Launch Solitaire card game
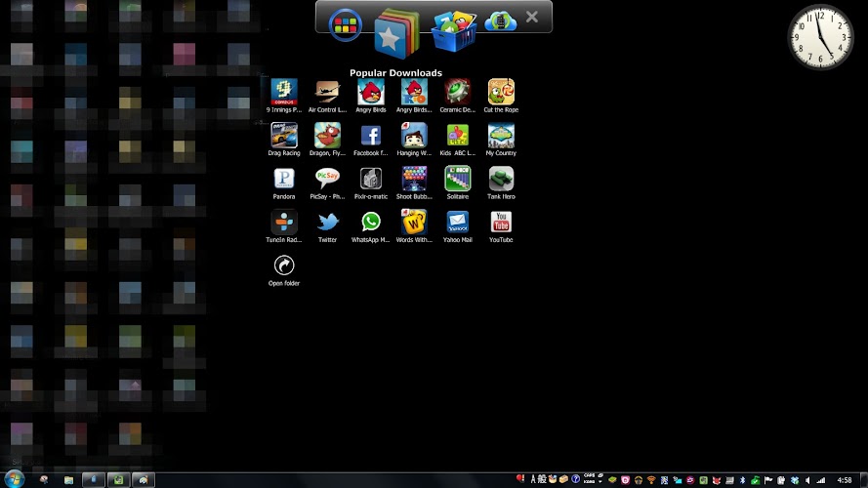868x488 pixels. [x=457, y=183]
